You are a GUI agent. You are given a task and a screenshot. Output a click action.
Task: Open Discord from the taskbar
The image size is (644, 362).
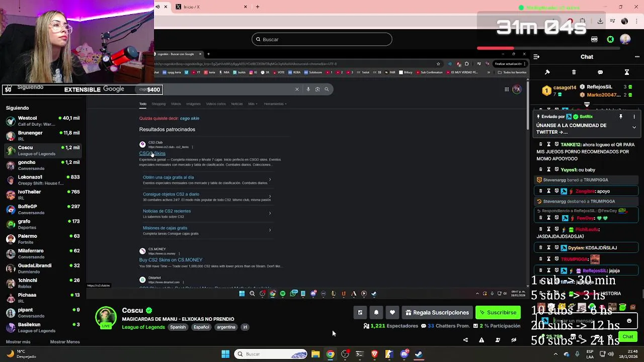404,354
